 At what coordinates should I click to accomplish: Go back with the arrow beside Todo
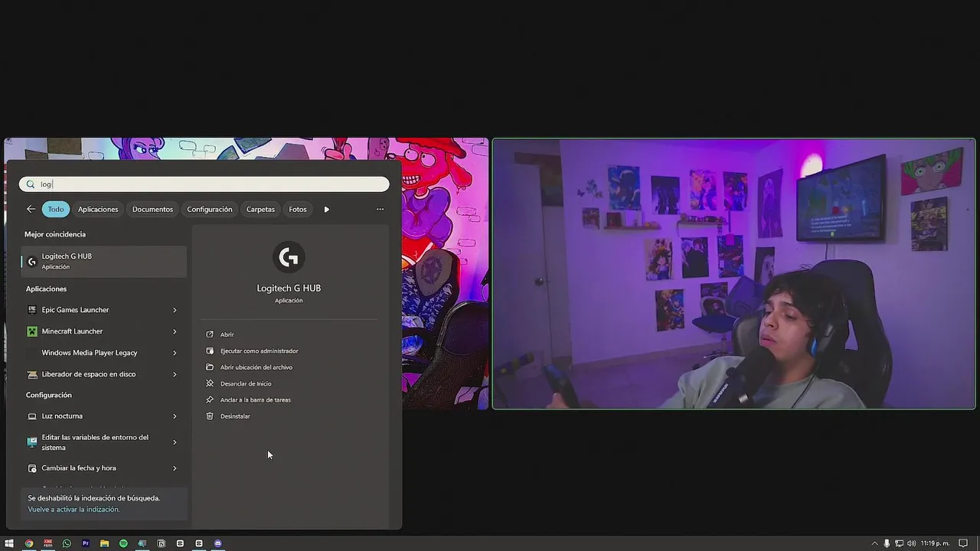(x=31, y=209)
